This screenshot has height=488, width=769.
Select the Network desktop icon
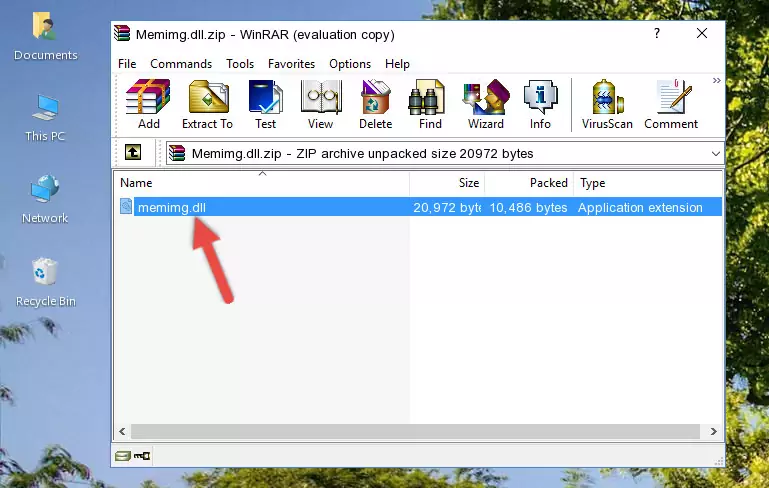(45, 200)
